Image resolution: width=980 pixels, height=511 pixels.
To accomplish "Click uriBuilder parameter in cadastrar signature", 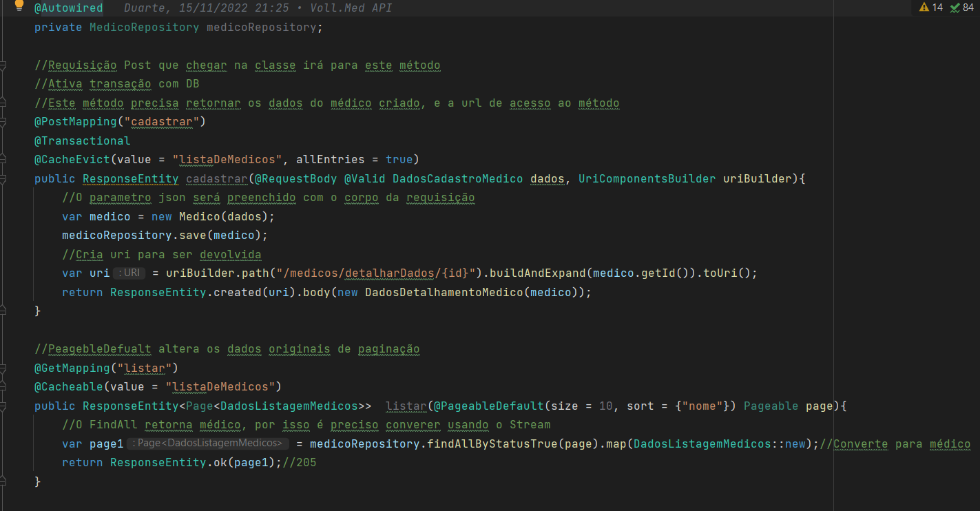I will [x=758, y=178].
